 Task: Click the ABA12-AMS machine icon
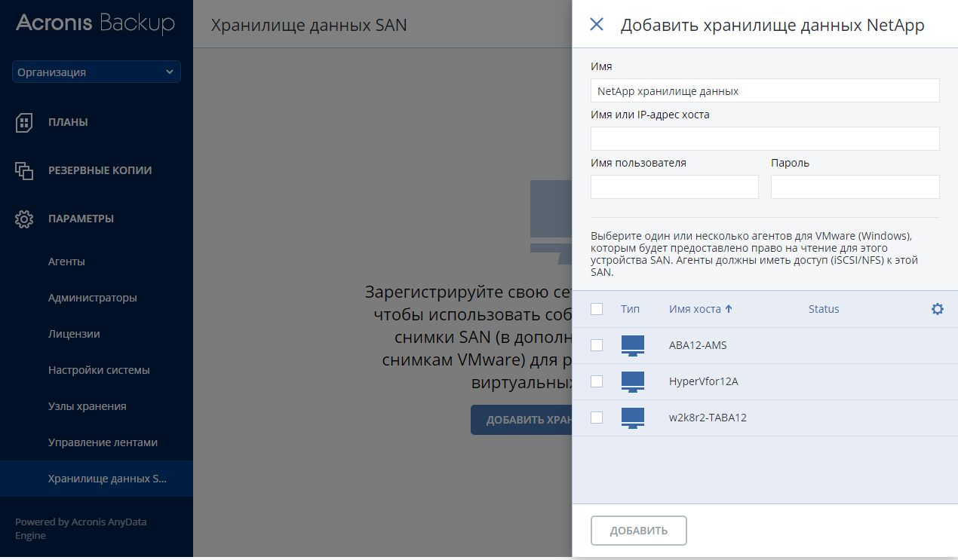[x=633, y=345]
